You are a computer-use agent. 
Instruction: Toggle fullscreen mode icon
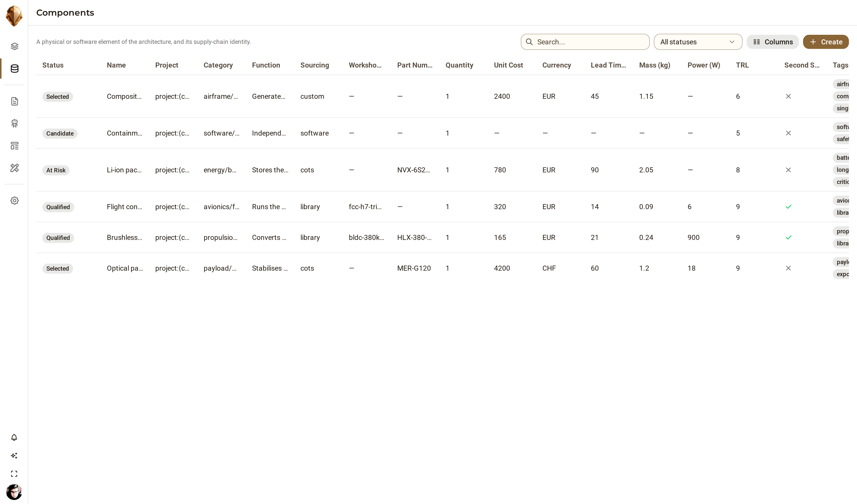[x=14, y=474]
